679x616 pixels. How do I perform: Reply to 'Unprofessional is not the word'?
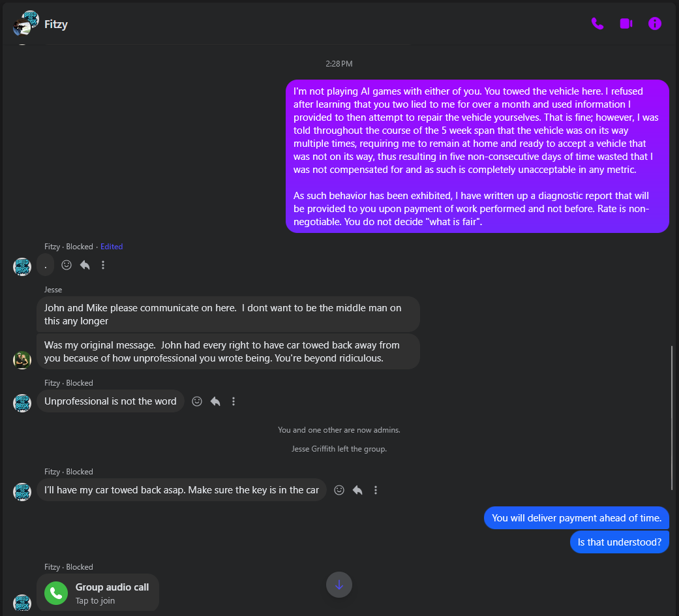215,401
